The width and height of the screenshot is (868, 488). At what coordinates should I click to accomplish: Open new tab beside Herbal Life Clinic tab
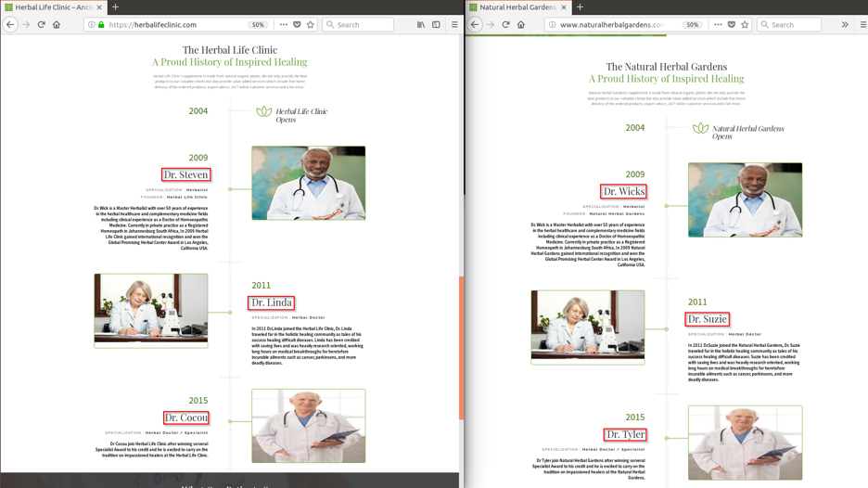115,7
